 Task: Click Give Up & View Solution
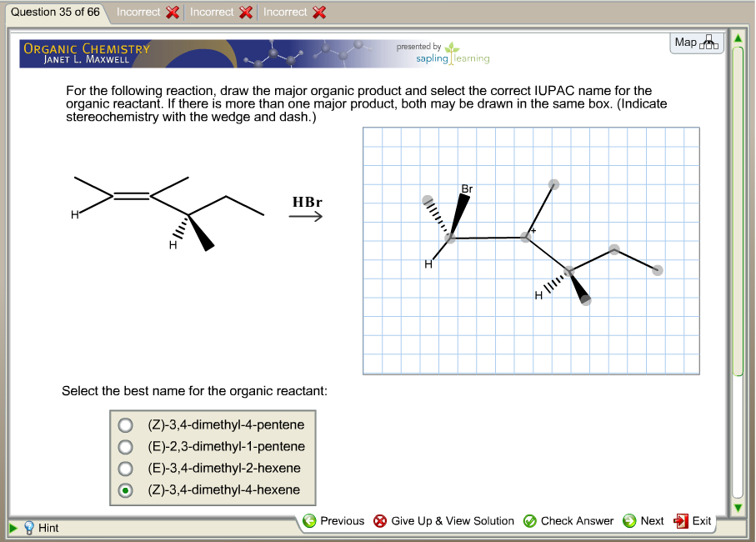coord(453,521)
